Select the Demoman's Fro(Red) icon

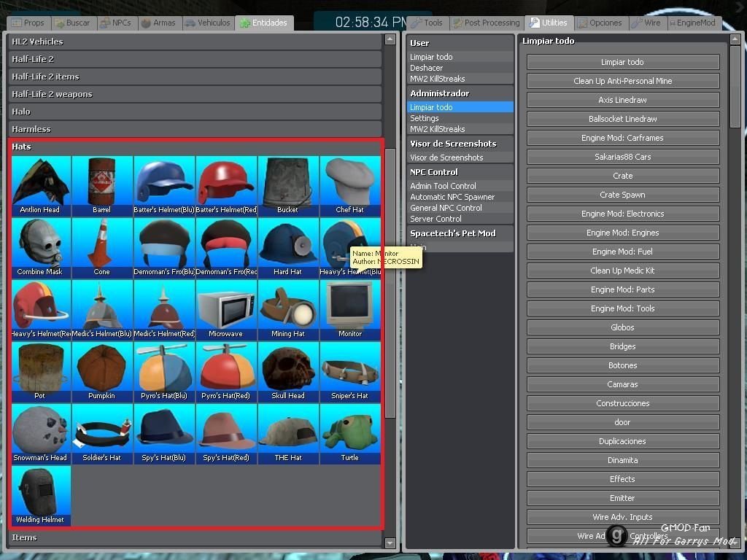pyautogui.click(x=226, y=248)
